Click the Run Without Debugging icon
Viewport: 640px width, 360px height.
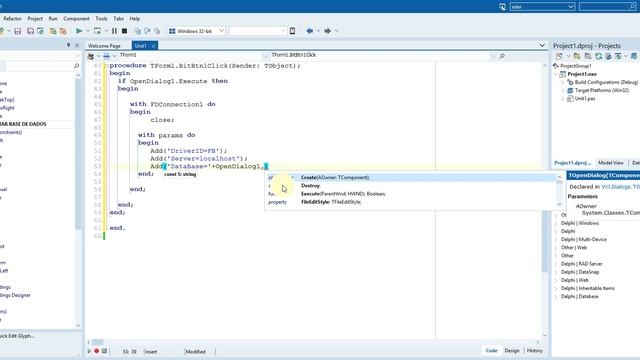pyautogui.click(x=97, y=31)
